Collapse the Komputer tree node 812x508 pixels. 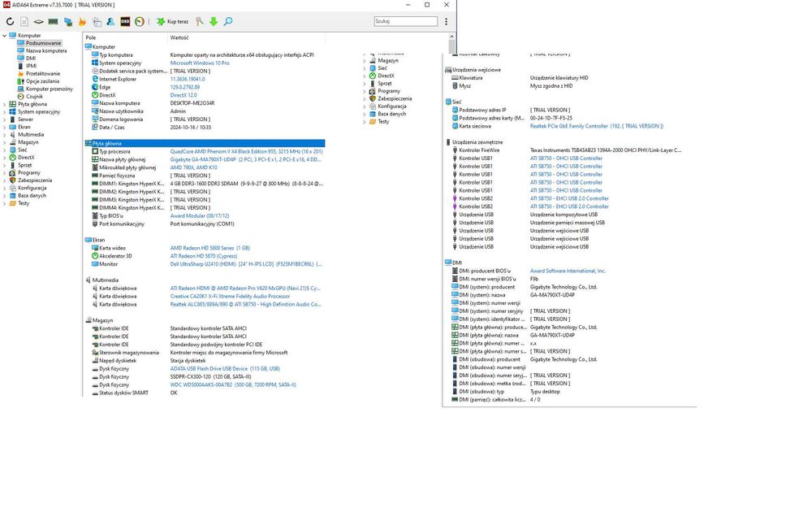(5, 36)
